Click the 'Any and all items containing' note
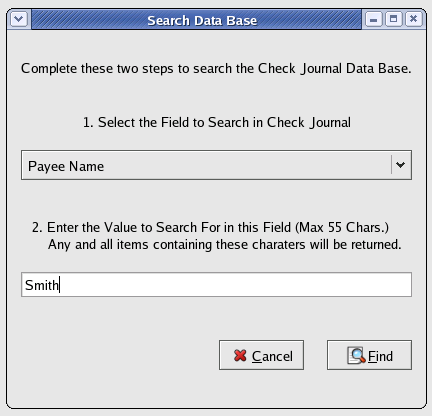432x416 pixels. coord(225,245)
